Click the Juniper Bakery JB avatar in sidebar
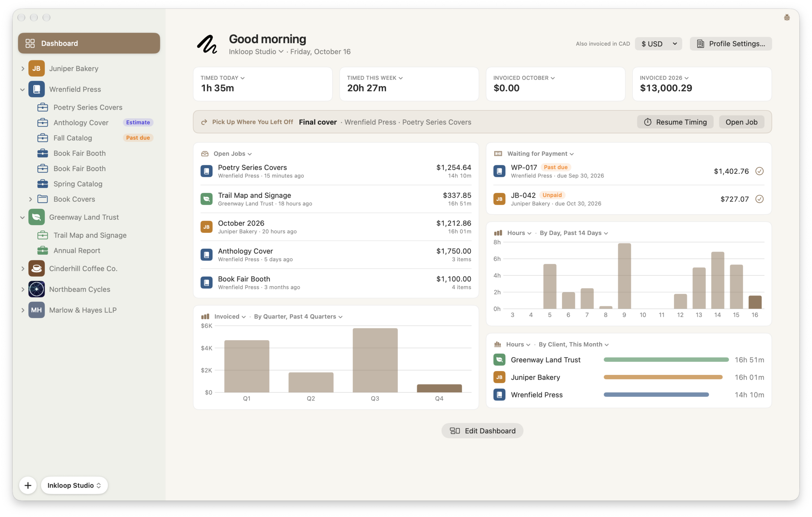This screenshot has height=517, width=812. (36, 69)
